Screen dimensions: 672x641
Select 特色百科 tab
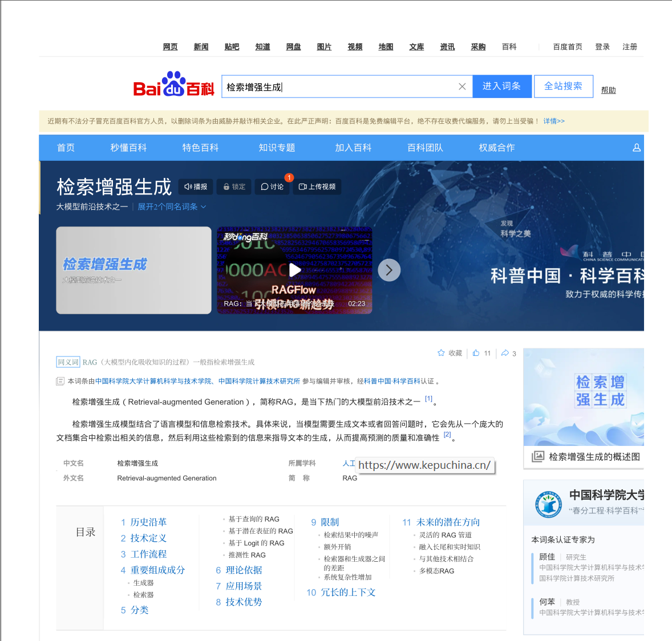201,148
